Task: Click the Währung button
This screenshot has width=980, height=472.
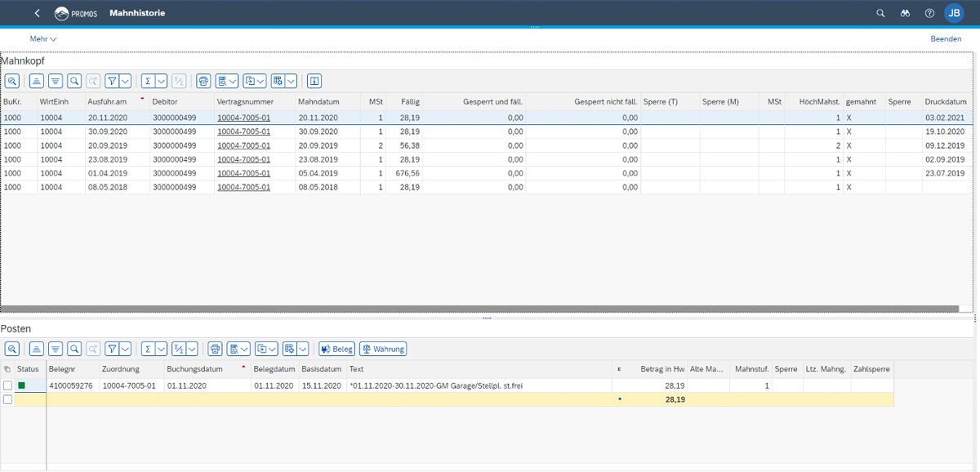Action: [383, 349]
